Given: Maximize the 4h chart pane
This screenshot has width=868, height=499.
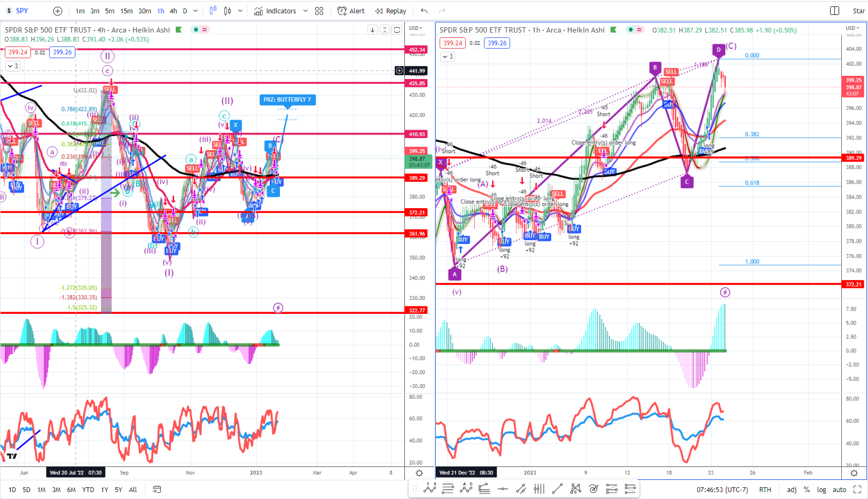Looking at the screenshot, I should click(397, 30).
